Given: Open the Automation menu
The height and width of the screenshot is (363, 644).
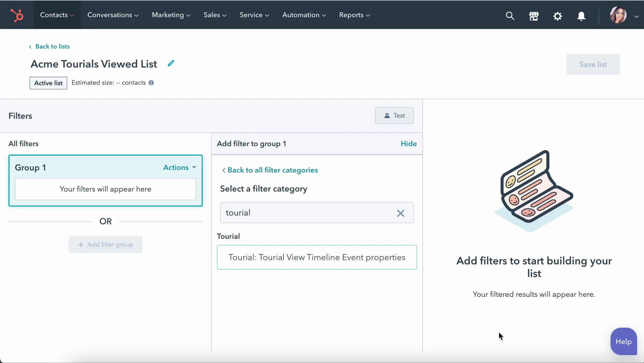Looking at the screenshot, I should [x=304, y=15].
